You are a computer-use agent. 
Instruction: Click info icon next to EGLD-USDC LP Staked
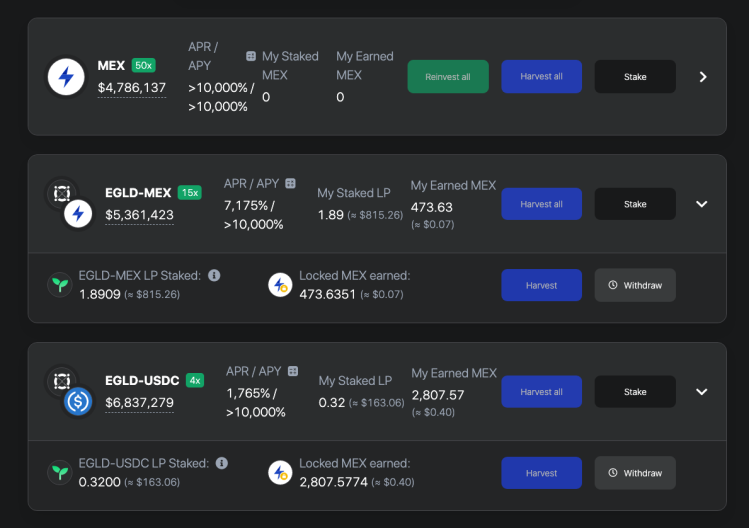pyautogui.click(x=222, y=463)
